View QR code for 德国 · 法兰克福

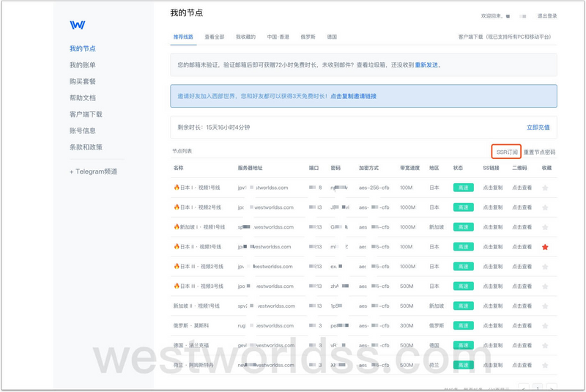522,346
